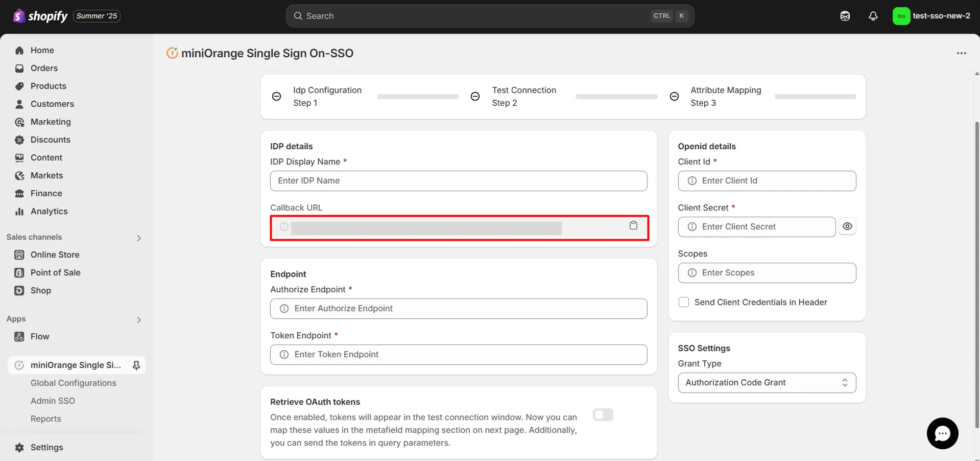Open Admin SSO page

click(53, 401)
